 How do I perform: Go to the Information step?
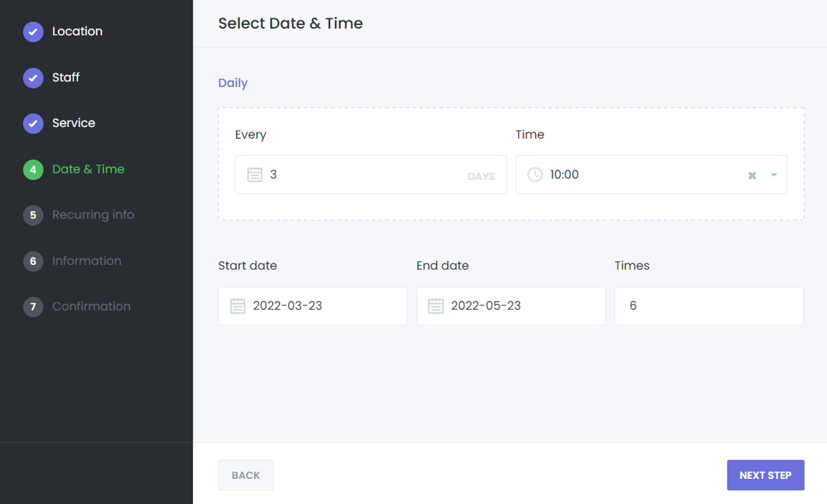(86, 260)
